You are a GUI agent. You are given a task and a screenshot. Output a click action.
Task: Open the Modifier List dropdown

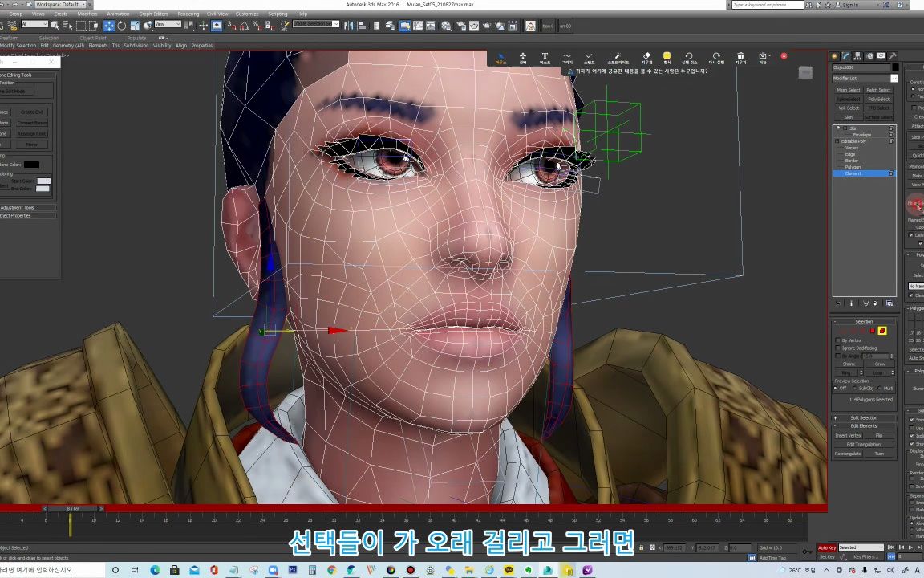(x=894, y=77)
